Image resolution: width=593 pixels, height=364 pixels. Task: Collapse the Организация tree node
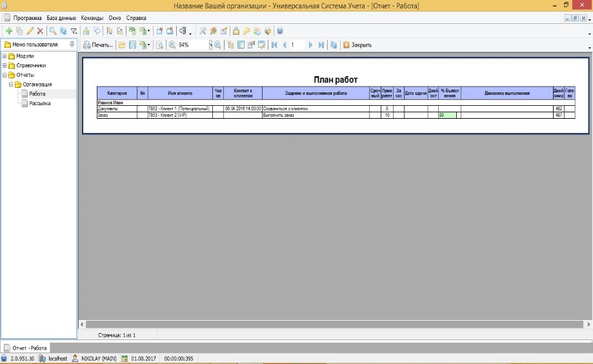(11, 85)
